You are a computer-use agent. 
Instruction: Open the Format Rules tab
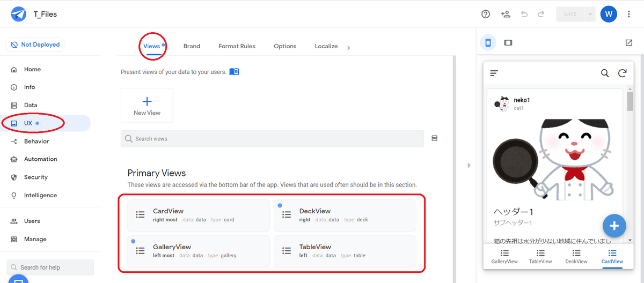pos(237,46)
